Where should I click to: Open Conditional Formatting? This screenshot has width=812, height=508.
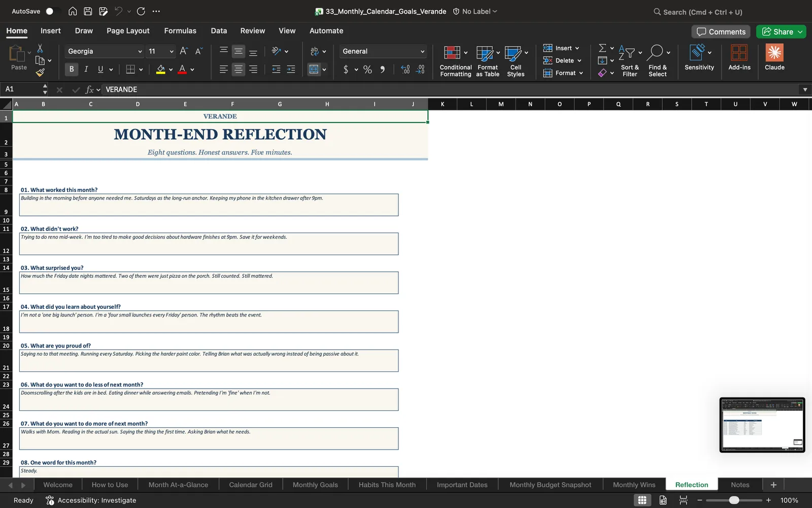click(x=455, y=61)
